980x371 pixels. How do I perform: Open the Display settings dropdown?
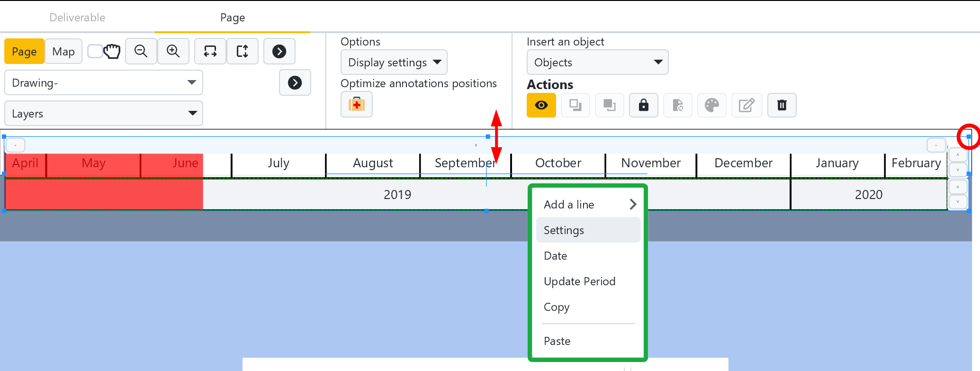click(x=394, y=63)
